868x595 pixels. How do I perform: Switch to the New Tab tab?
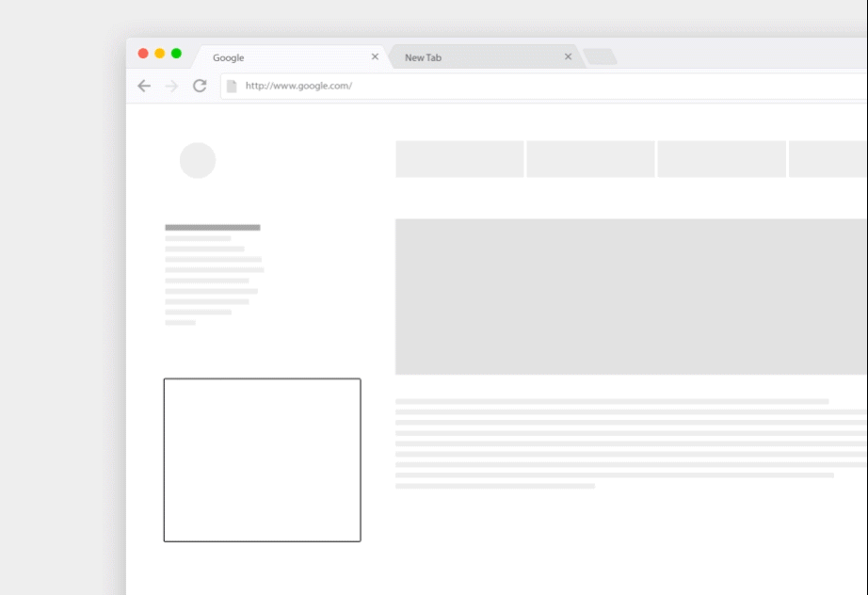(471, 57)
